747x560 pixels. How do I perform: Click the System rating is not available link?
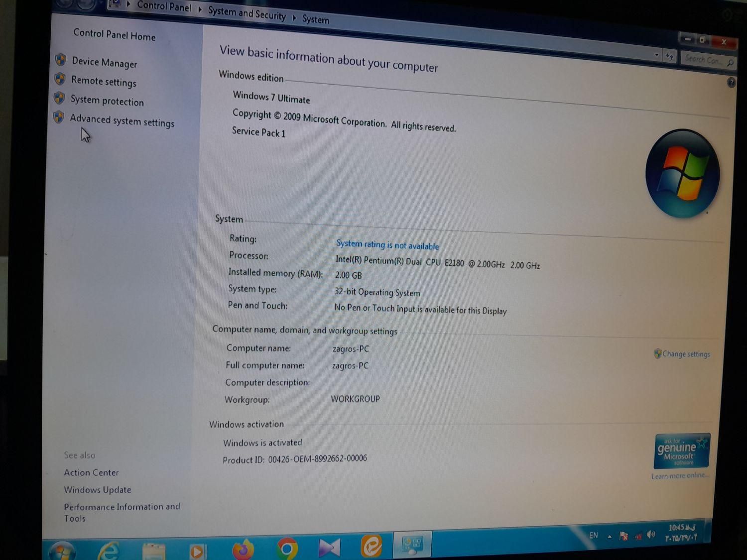click(387, 244)
